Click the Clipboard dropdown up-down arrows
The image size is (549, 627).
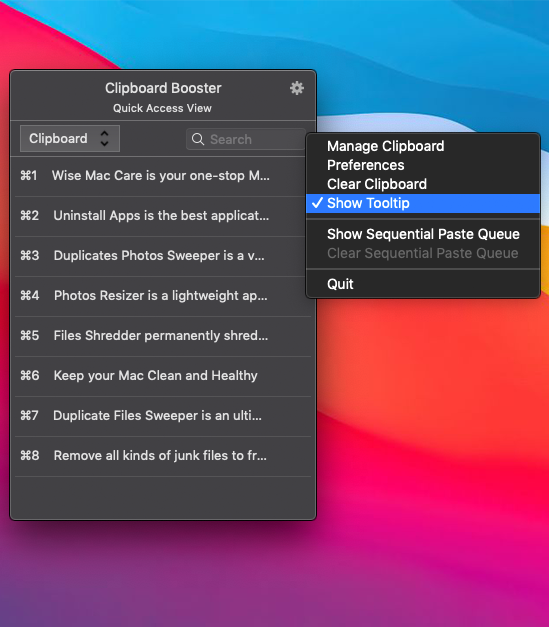(104, 139)
